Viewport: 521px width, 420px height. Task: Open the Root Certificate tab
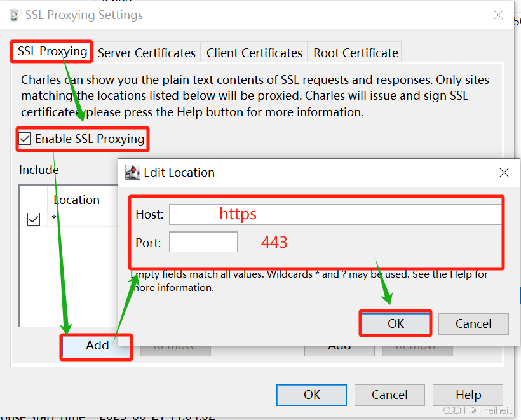(x=356, y=53)
